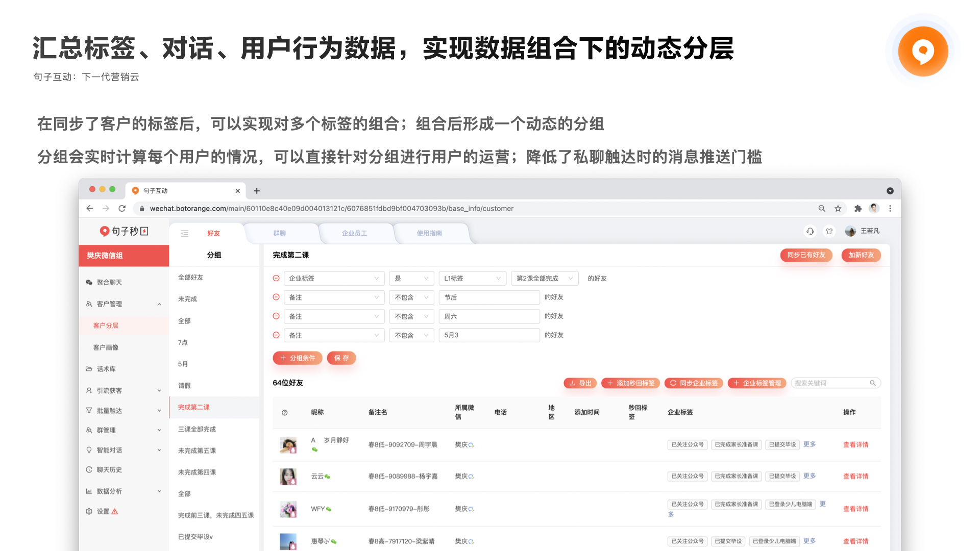Remove the 5月3 condition row

276,335
